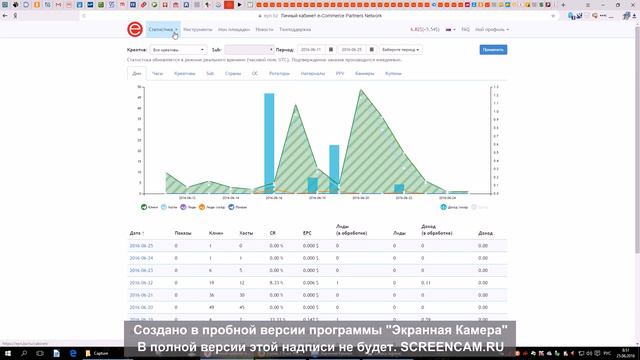Image resolution: width=640 pixels, height=360 pixels.
Task: Launch Edge from the taskbar
Action: click(73, 353)
